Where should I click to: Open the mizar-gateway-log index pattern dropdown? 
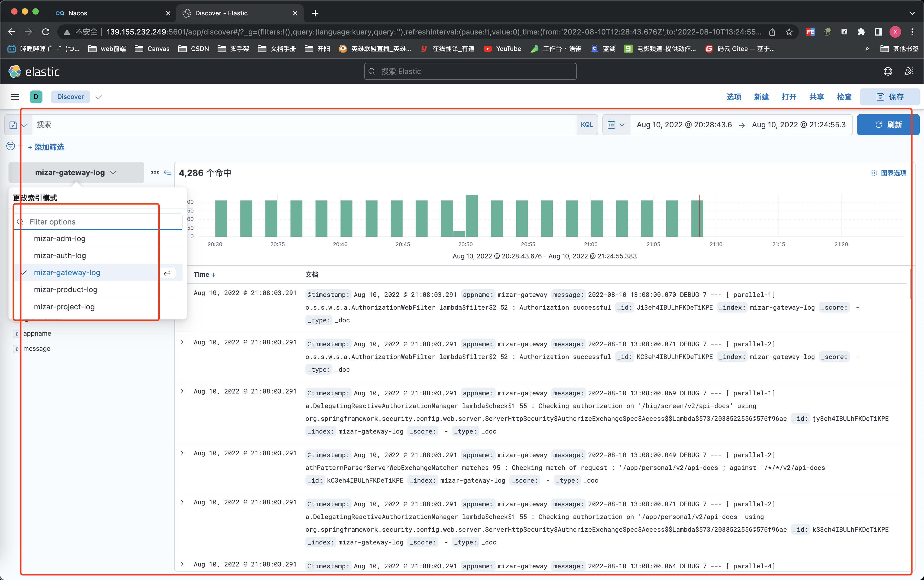pos(76,173)
